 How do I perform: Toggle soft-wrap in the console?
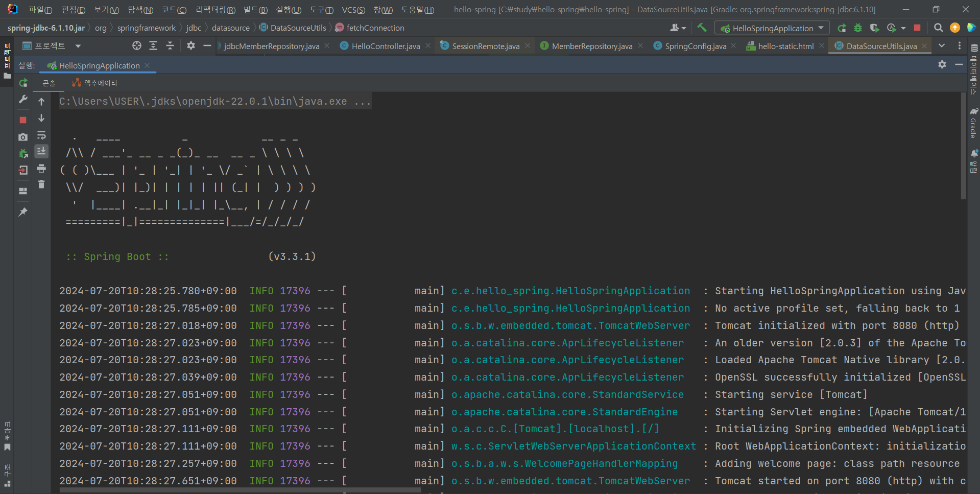click(41, 135)
